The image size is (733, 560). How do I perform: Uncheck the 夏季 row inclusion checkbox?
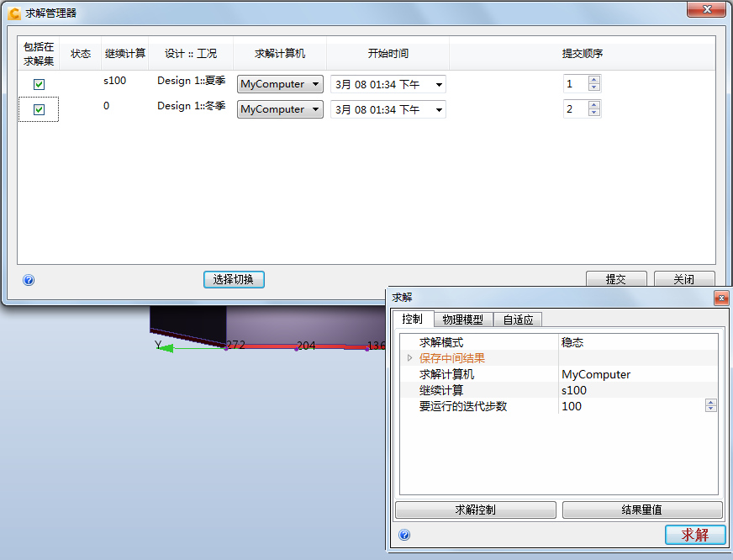click(x=38, y=84)
